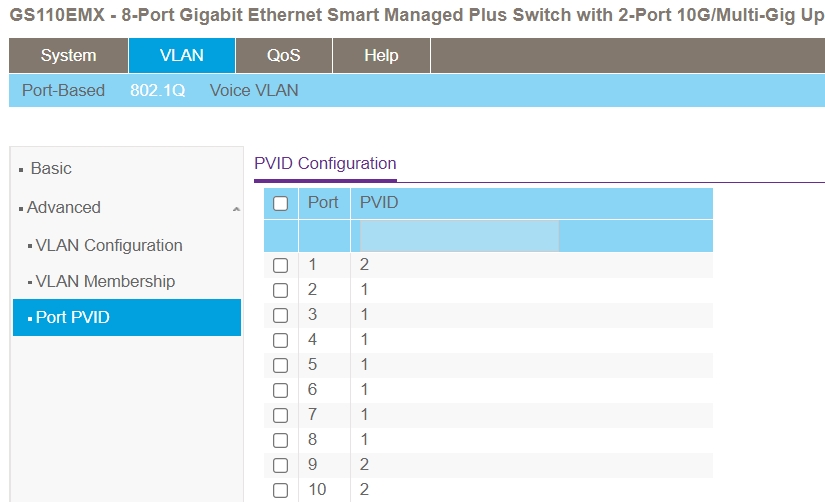Check the box for port 1
The width and height of the screenshot is (825, 502).
coord(281,265)
